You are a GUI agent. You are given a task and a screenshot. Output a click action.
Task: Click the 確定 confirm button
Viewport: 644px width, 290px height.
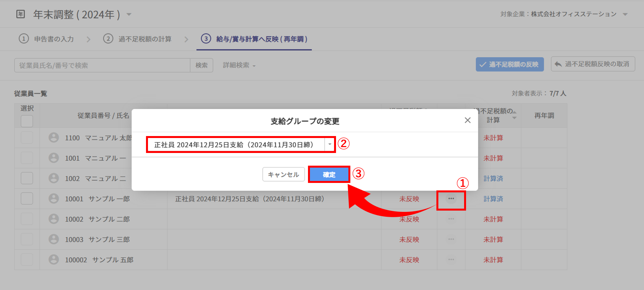click(x=329, y=174)
